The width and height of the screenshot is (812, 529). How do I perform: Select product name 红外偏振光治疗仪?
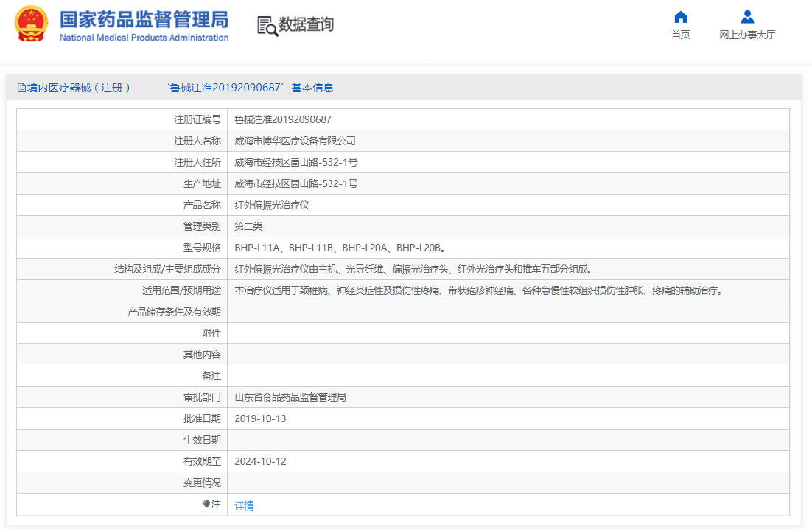pyautogui.click(x=272, y=205)
